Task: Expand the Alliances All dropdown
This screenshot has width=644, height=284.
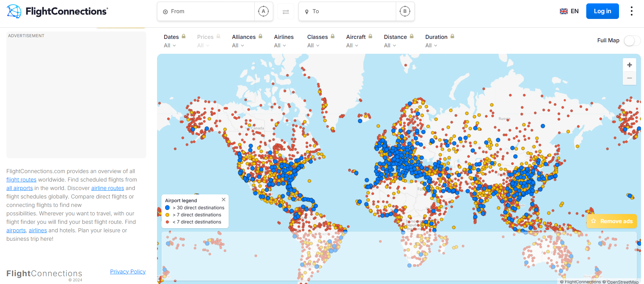Action: [238, 45]
